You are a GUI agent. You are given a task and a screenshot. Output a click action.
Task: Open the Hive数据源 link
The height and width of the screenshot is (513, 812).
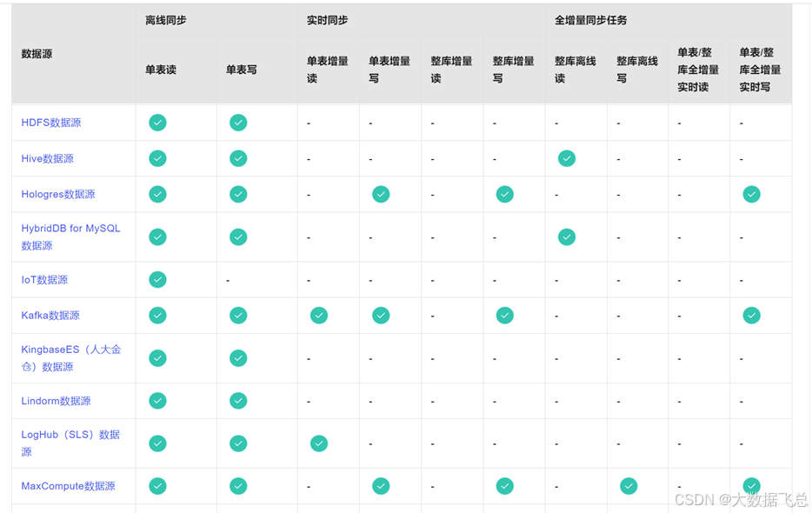47,158
